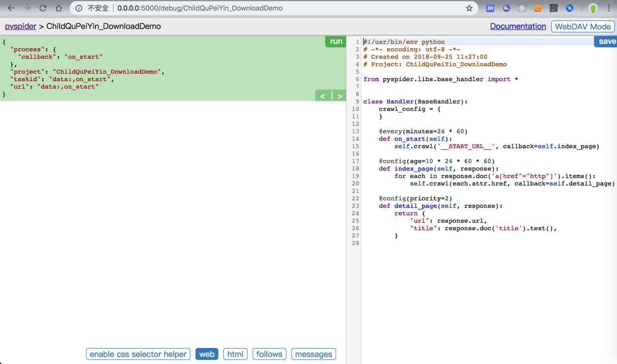Screen dimensions: 617x364
Task: Save the script with the save button
Action: coord(606,41)
